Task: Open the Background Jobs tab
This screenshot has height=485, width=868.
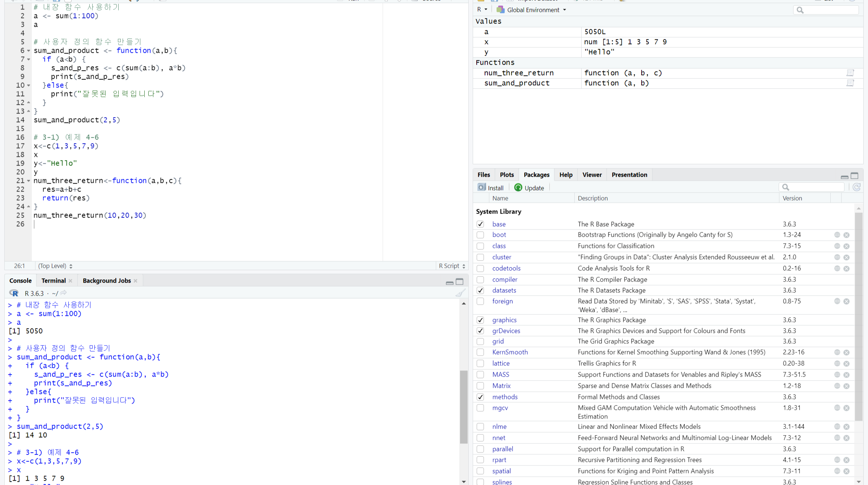Action: pos(107,281)
